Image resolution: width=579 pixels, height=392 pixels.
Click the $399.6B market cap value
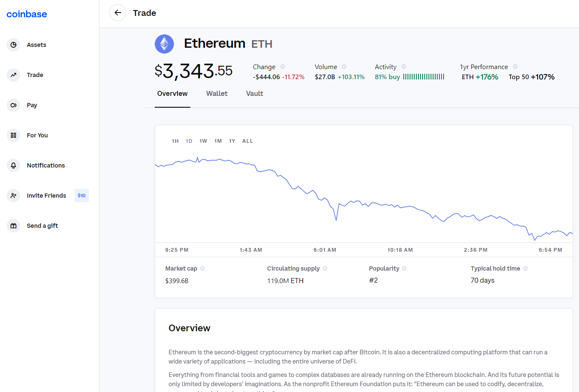pyautogui.click(x=177, y=281)
